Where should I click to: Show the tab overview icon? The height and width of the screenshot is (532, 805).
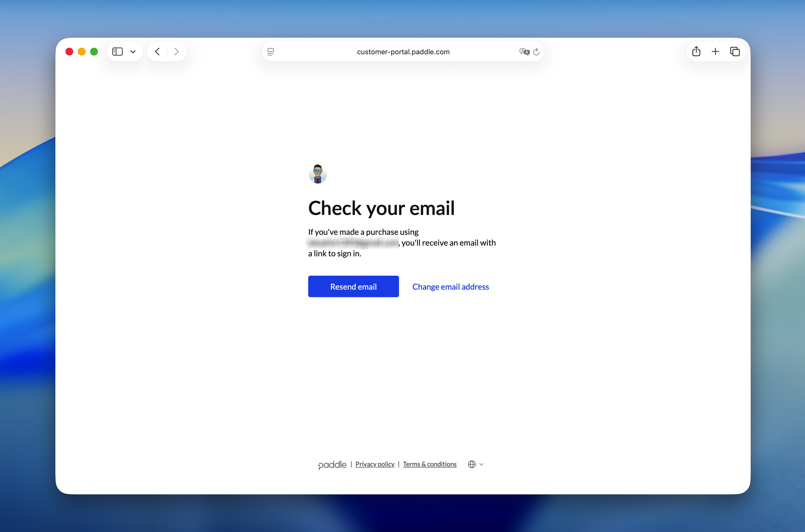tap(735, 52)
